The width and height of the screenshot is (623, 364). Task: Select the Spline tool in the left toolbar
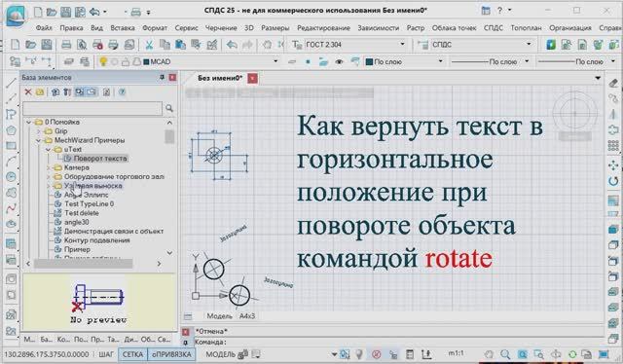click(x=11, y=207)
